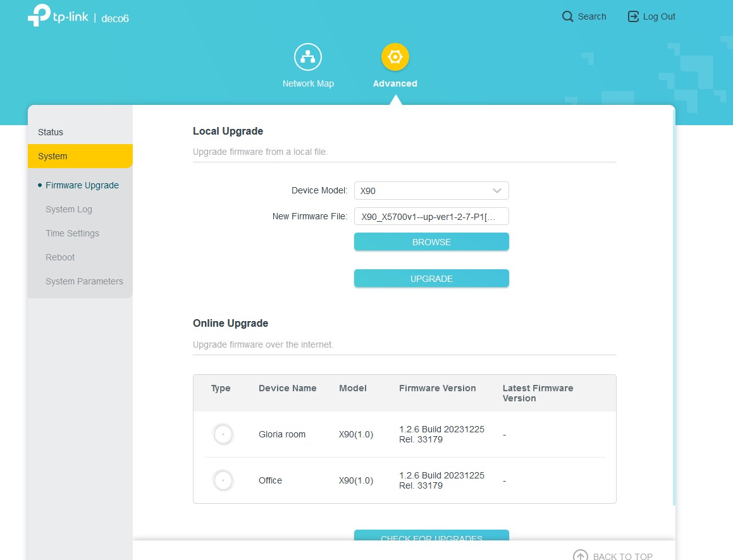The width and height of the screenshot is (733, 560).
Task: Click the tp-link logo
Action: (58, 16)
